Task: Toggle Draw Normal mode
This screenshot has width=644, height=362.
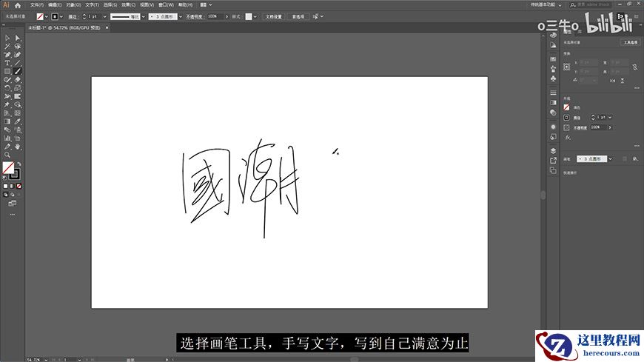Action: [5, 195]
